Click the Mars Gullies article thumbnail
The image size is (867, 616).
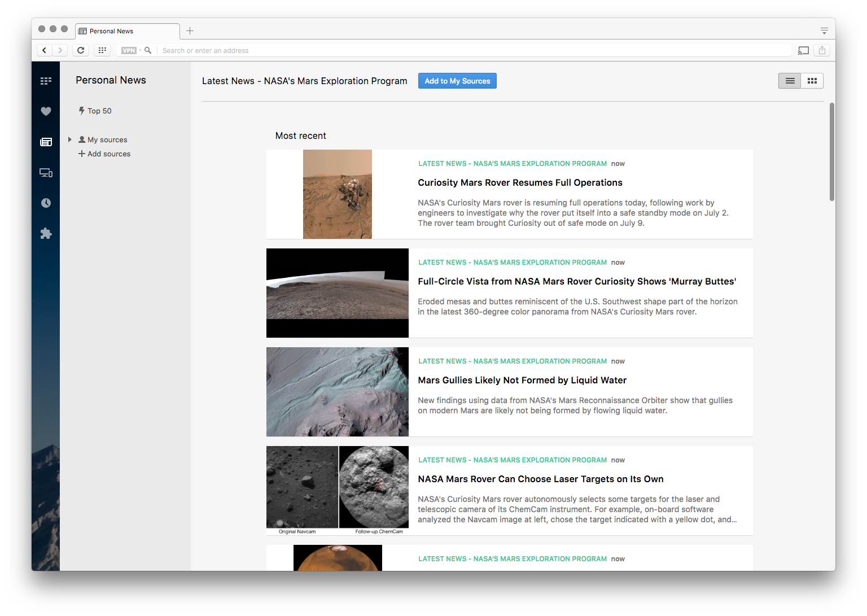point(338,392)
